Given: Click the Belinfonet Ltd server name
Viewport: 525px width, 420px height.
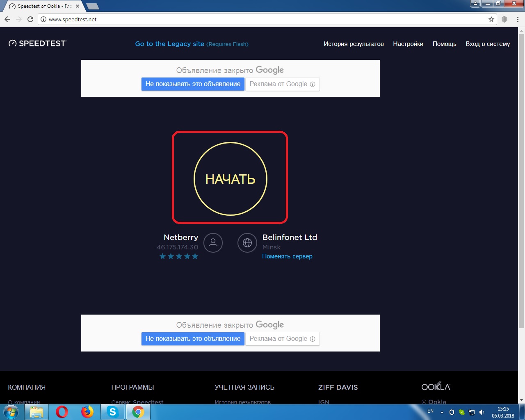Looking at the screenshot, I should tap(290, 237).
